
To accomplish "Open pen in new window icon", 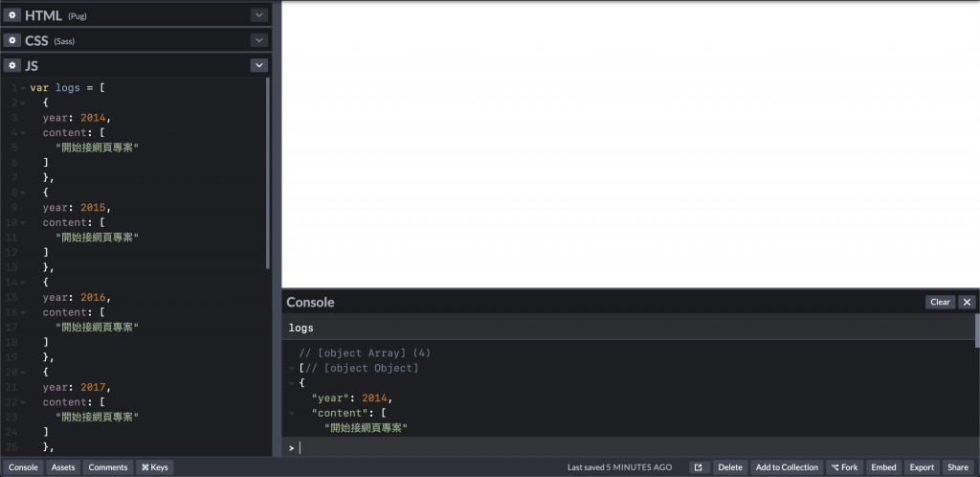I will point(700,467).
